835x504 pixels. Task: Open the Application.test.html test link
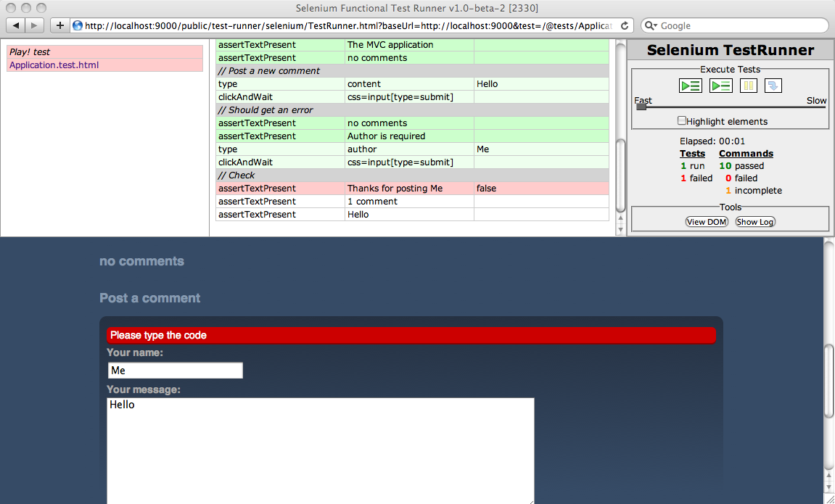coord(54,65)
